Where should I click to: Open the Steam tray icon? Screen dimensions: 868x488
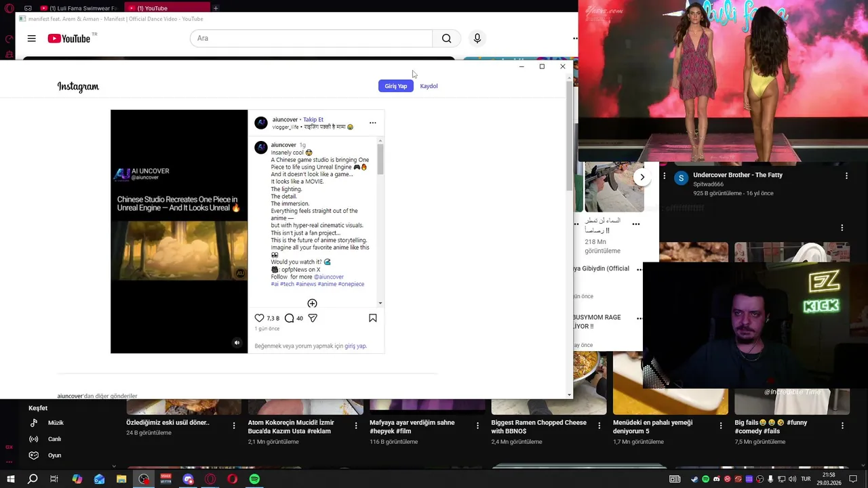tap(694, 479)
